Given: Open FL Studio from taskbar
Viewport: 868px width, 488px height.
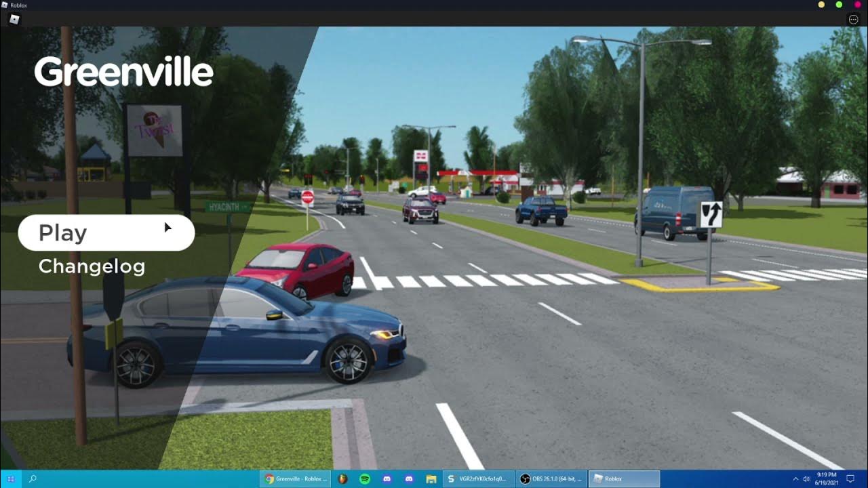Looking at the screenshot, I should coord(342,479).
